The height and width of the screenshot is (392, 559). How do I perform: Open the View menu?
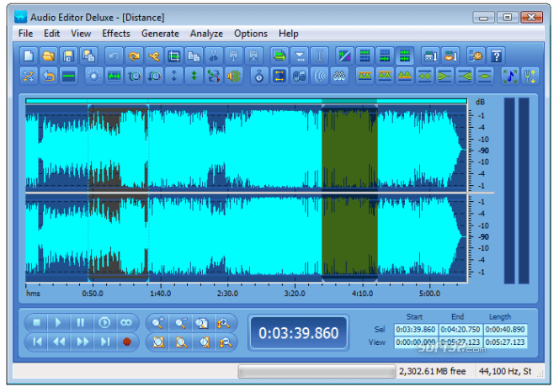click(81, 34)
